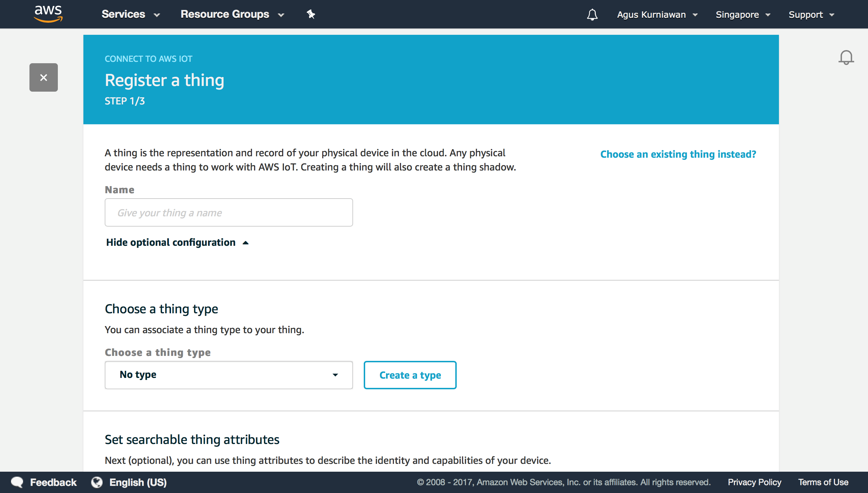
Task: Collapse Hide optional configuration section
Action: [177, 242]
